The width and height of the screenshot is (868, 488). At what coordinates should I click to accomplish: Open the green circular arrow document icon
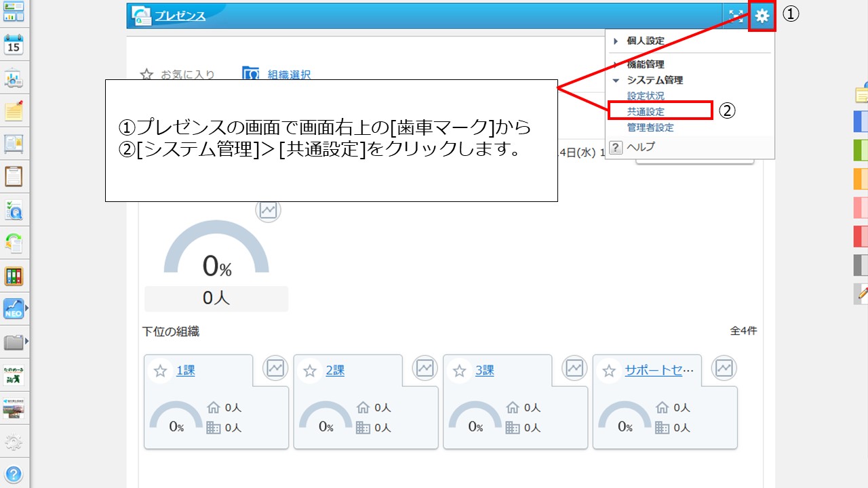[14, 243]
